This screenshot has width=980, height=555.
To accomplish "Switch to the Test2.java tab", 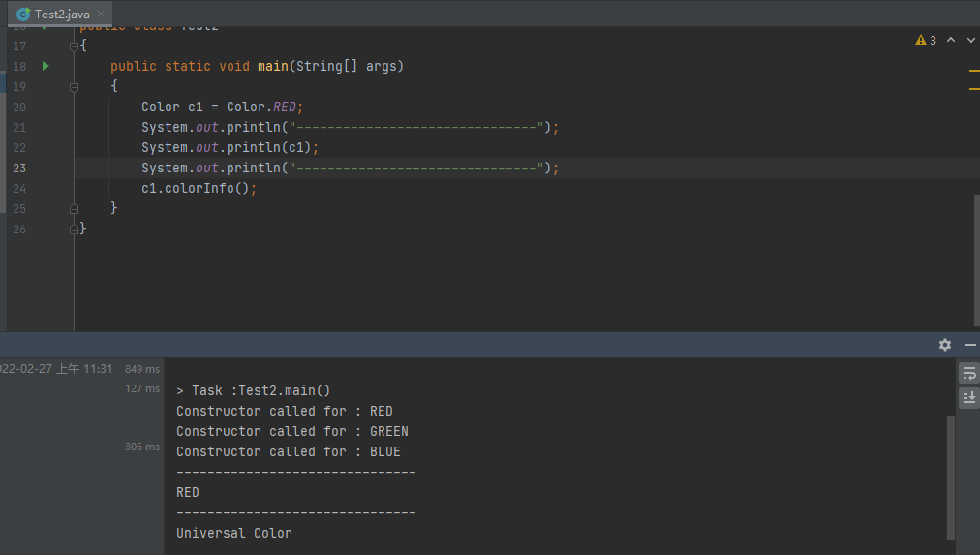I will (62, 15).
